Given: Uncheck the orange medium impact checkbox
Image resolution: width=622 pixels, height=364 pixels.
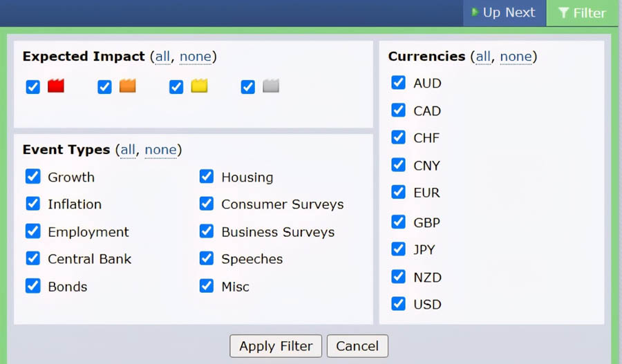Looking at the screenshot, I should 105,87.
